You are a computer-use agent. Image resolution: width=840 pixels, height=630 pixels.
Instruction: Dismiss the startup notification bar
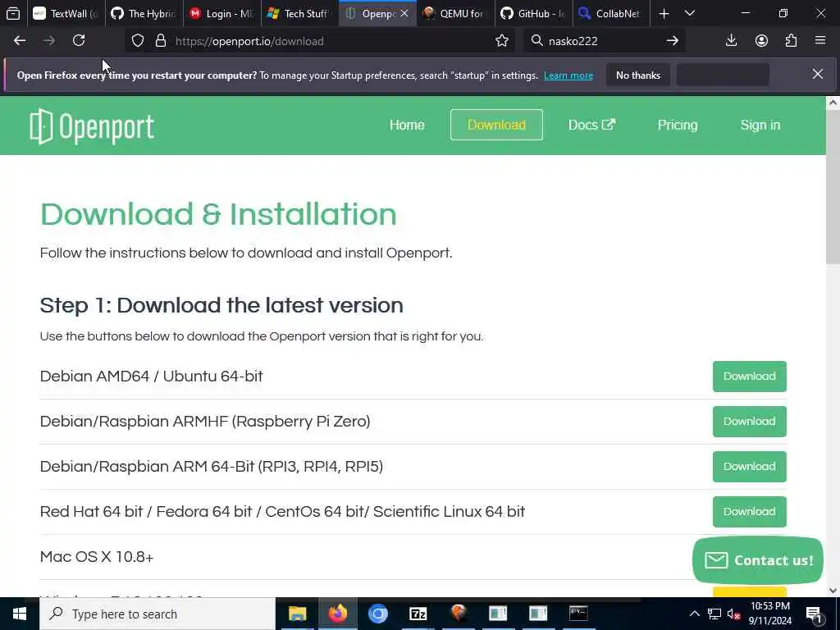click(x=818, y=74)
